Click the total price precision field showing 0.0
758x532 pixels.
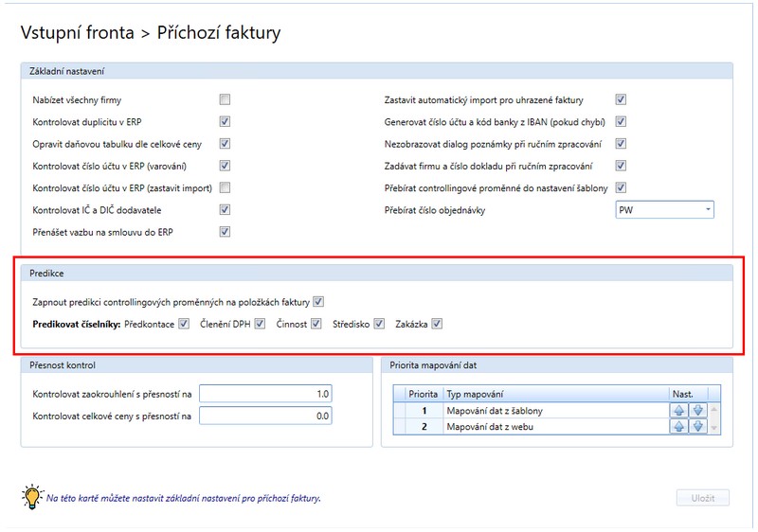click(x=266, y=415)
